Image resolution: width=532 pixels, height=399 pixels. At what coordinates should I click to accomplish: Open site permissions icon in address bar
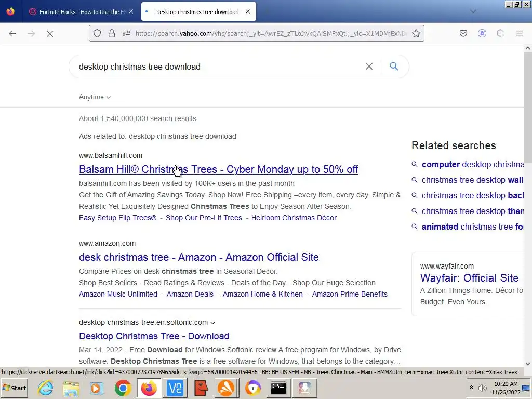tap(126, 33)
